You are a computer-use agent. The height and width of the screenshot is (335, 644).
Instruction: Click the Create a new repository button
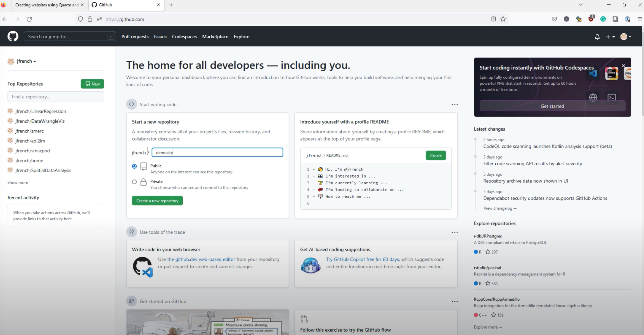point(157,201)
